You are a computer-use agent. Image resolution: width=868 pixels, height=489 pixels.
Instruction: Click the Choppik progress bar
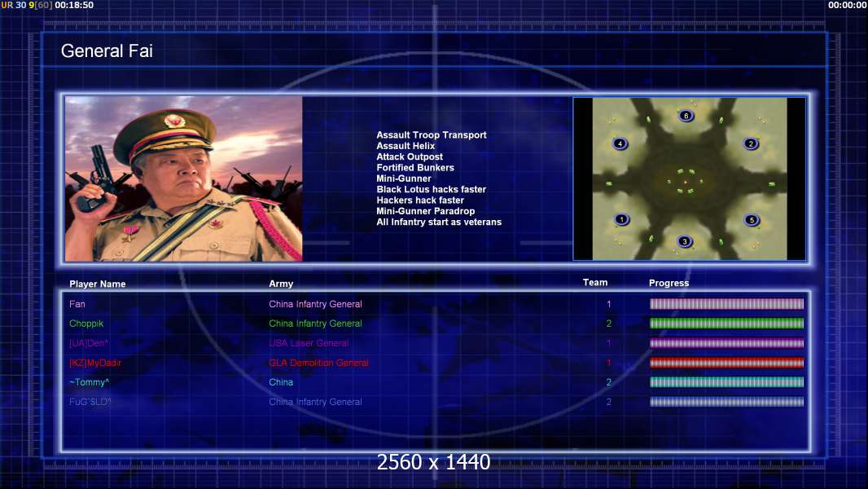726,324
